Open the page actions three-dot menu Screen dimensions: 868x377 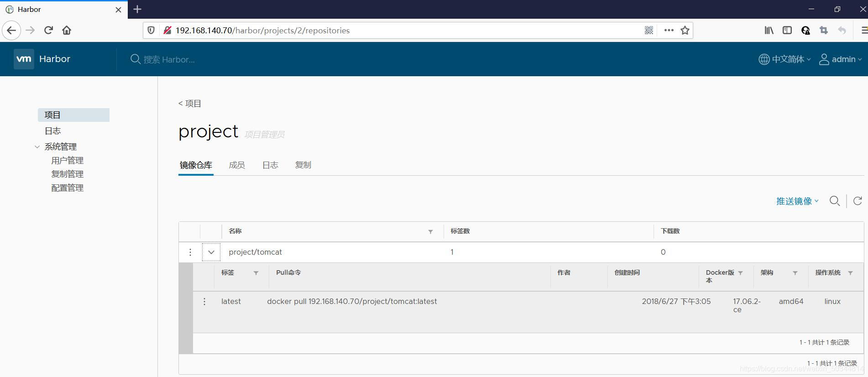(x=669, y=31)
